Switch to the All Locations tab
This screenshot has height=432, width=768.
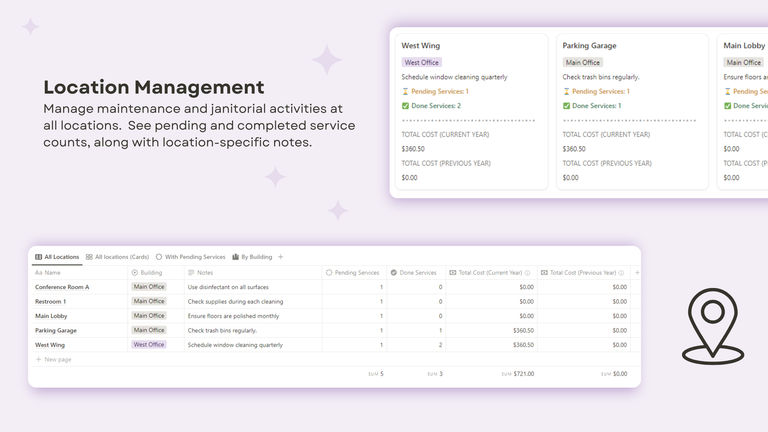point(57,257)
